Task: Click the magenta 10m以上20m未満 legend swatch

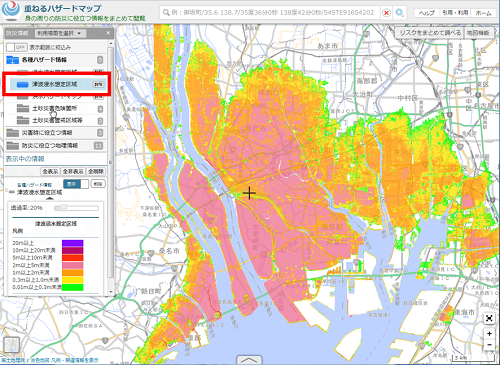Action: 73,250
